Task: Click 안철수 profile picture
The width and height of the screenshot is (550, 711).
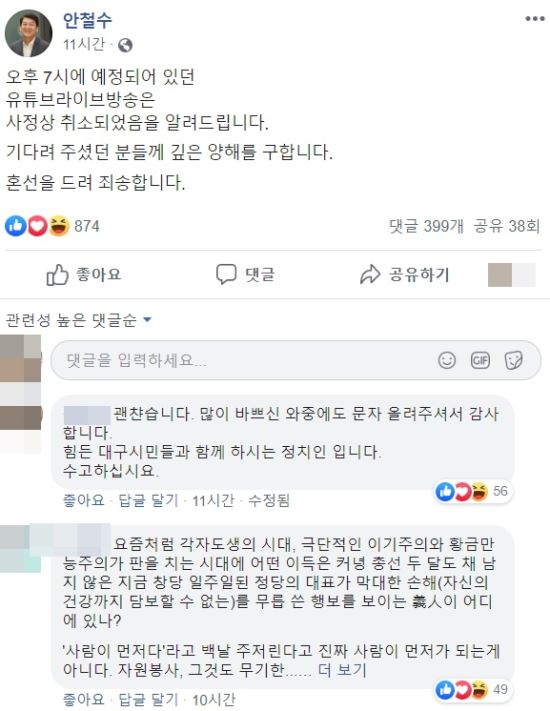Action: (29, 33)
